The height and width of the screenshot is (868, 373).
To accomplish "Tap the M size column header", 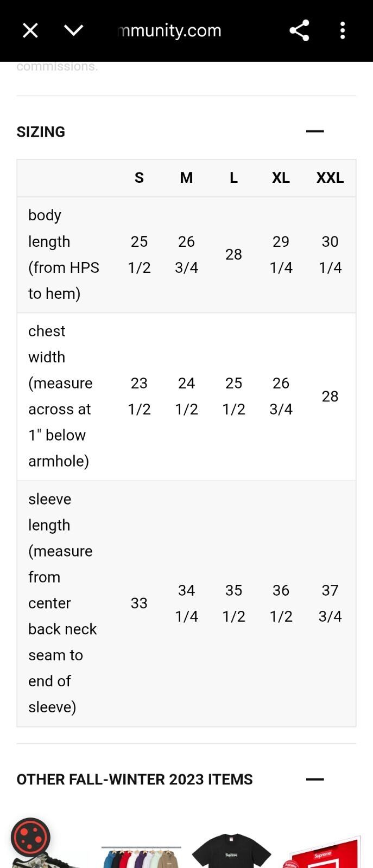I will (186, 178).
